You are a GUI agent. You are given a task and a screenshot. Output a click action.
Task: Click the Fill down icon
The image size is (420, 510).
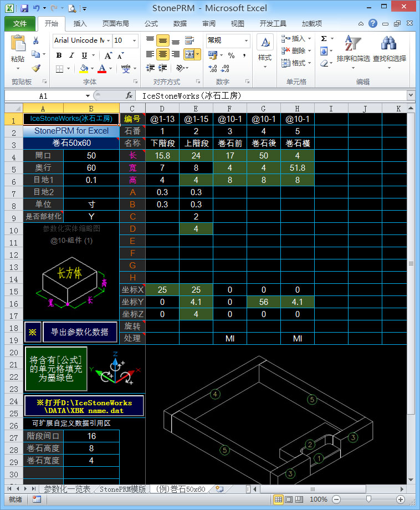pos(324,51)
